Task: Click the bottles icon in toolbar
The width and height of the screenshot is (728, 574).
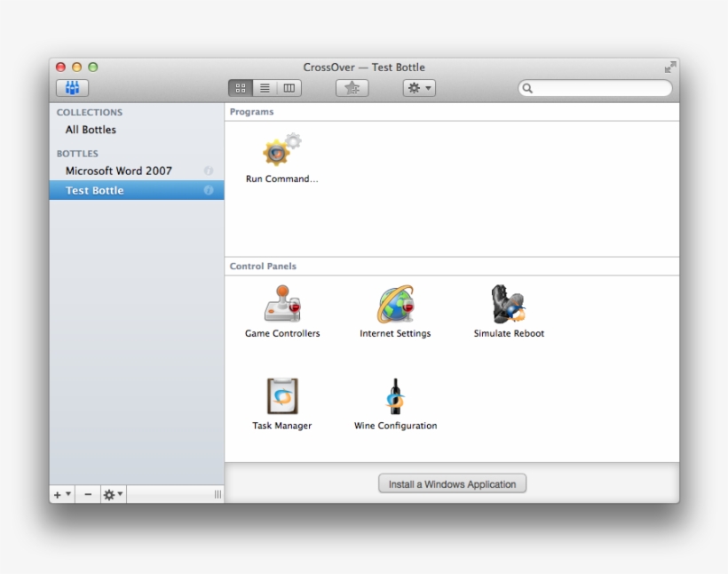Action: (72, 88)
